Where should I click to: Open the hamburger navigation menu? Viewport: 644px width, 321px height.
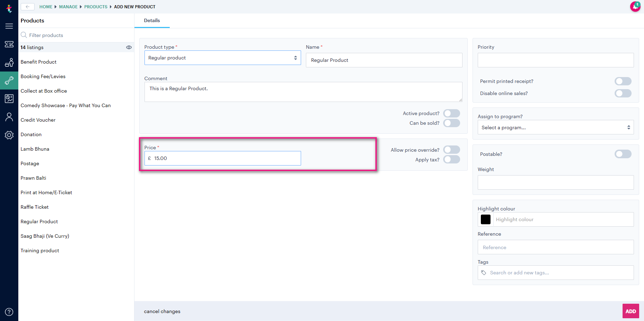9,26
